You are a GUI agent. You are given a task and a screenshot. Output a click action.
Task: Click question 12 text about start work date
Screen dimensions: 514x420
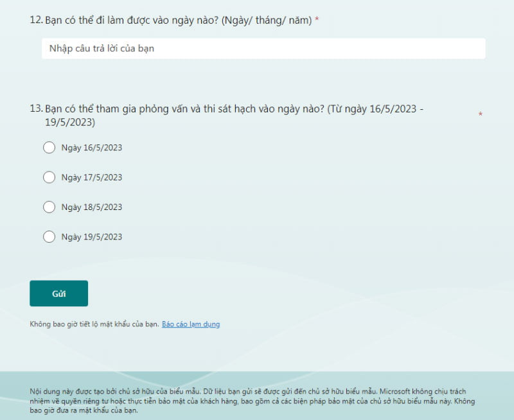tap(178, 21)
